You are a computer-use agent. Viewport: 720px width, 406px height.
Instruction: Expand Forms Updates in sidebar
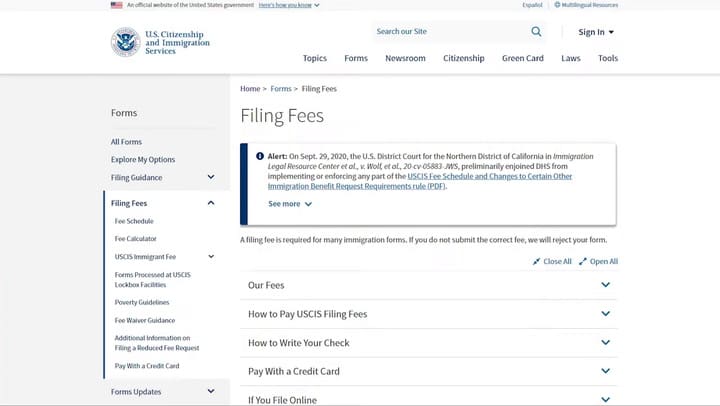click(x=211, y=391)
